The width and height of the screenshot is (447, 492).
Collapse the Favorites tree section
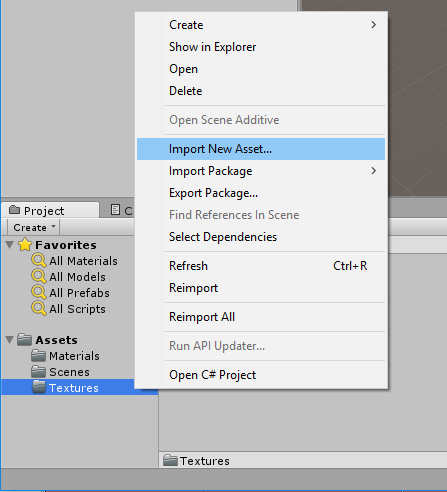[10, 245]
